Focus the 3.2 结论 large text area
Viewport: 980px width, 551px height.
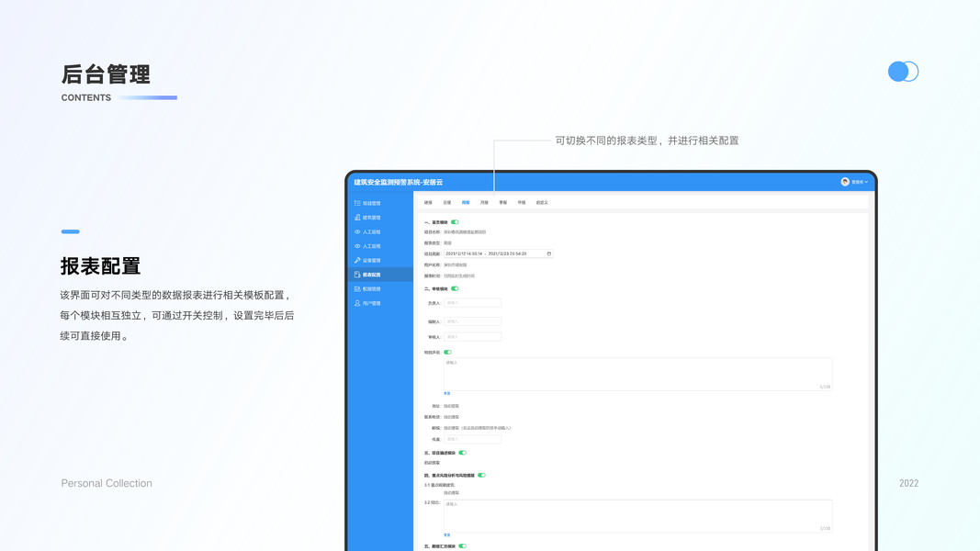point(638,516)
